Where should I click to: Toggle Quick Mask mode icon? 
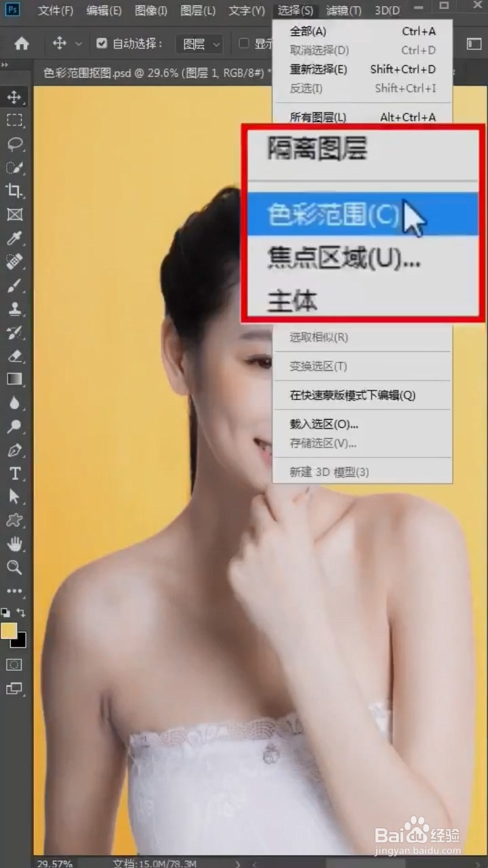[14, 665]
